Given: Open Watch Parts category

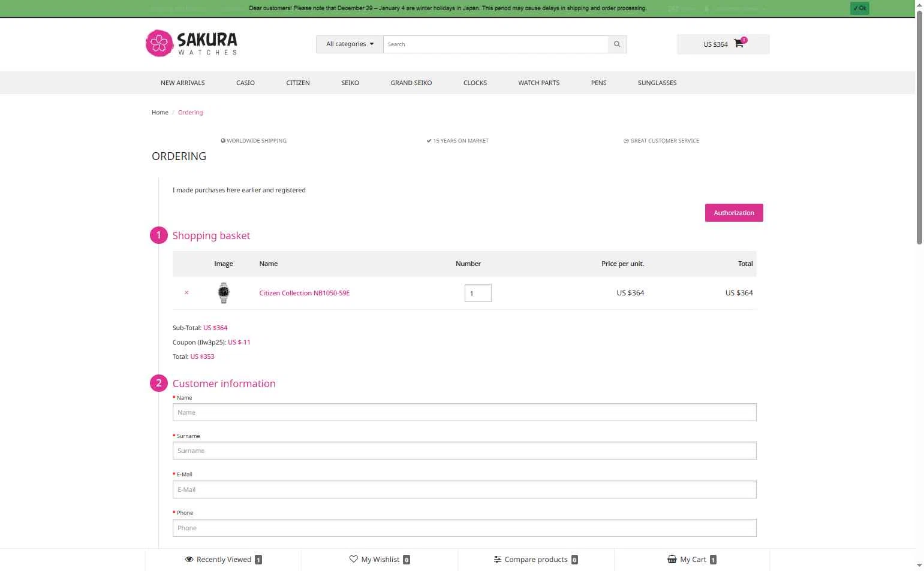Looking at the screenshot, I should 539,83.
